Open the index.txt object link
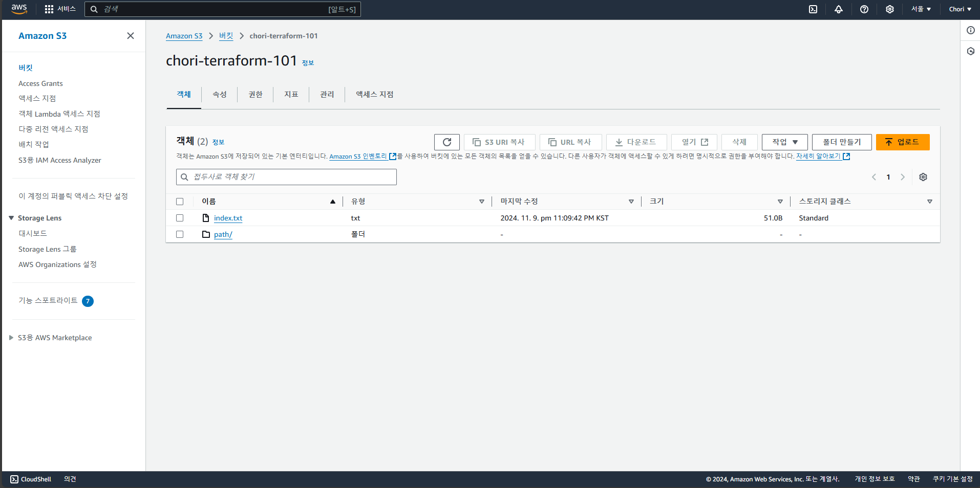The height and width of the screenshot is (488, 980). [x=228, y=218]
